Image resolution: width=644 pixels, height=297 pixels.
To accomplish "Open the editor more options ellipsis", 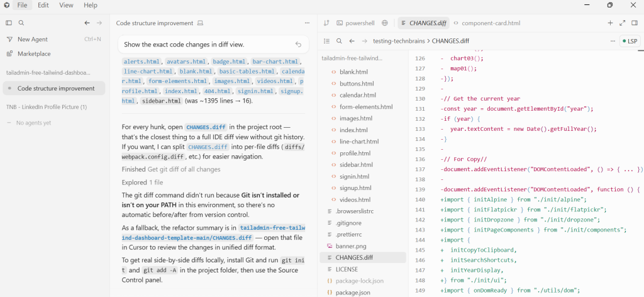I will (x=613, y=41).
